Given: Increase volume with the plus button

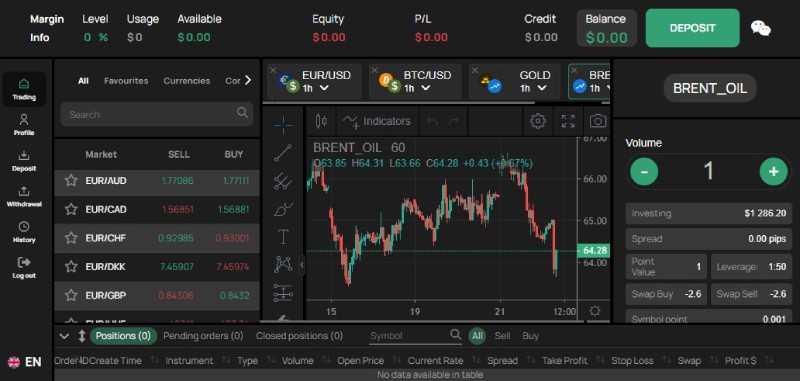Looking at the screenshot, I should pos(773,171).
